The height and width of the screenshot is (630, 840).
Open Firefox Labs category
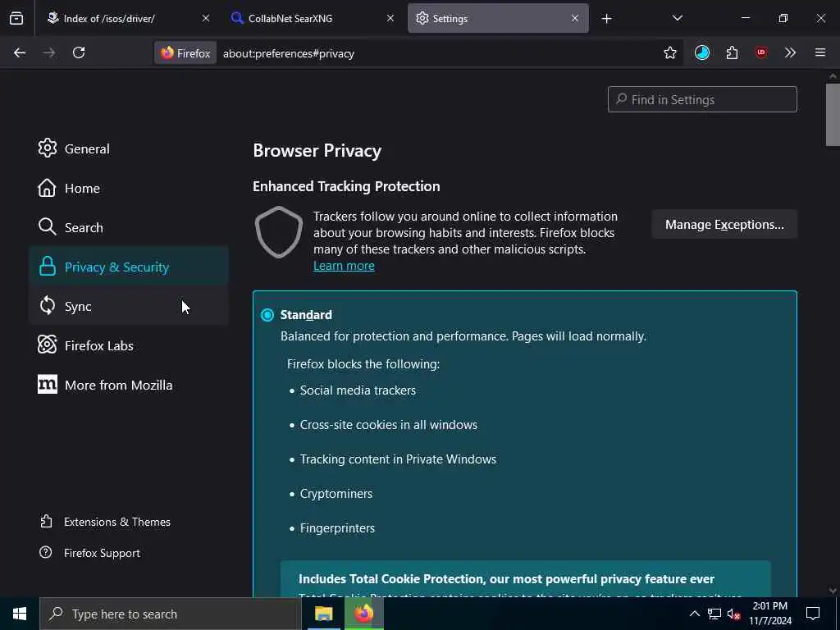point(129,345)
